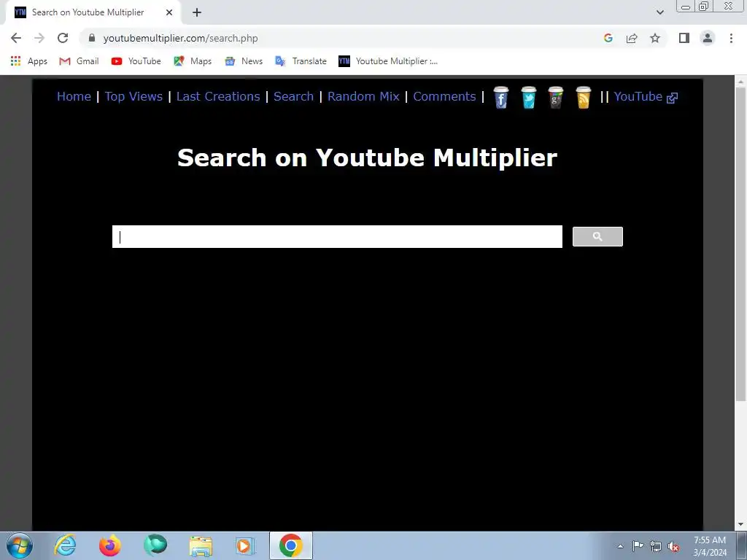Open the Translate bookmark
The height and width of the screenshot is (560, 747).
pos(301,61)
